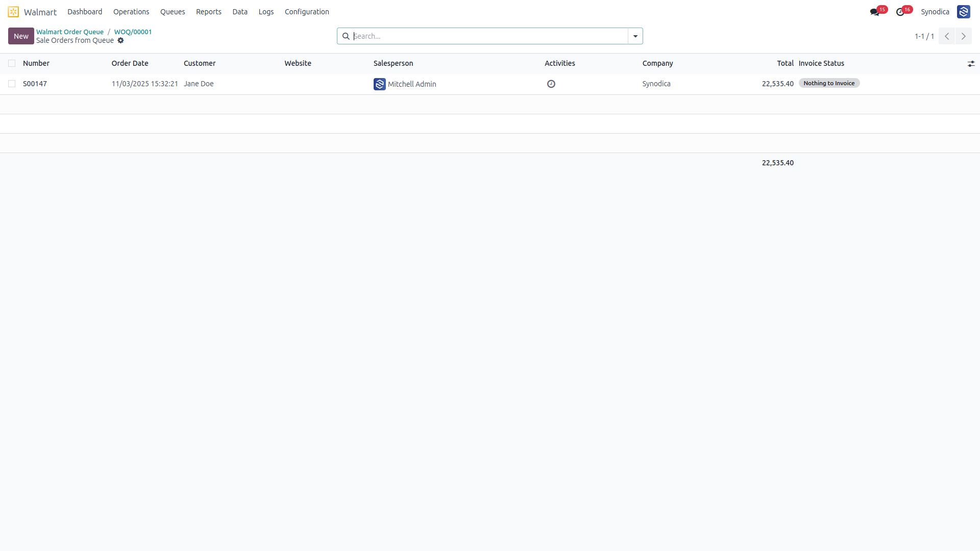Open the optional columns adjust icon
The image size is (980, 551).
(971, 64)
